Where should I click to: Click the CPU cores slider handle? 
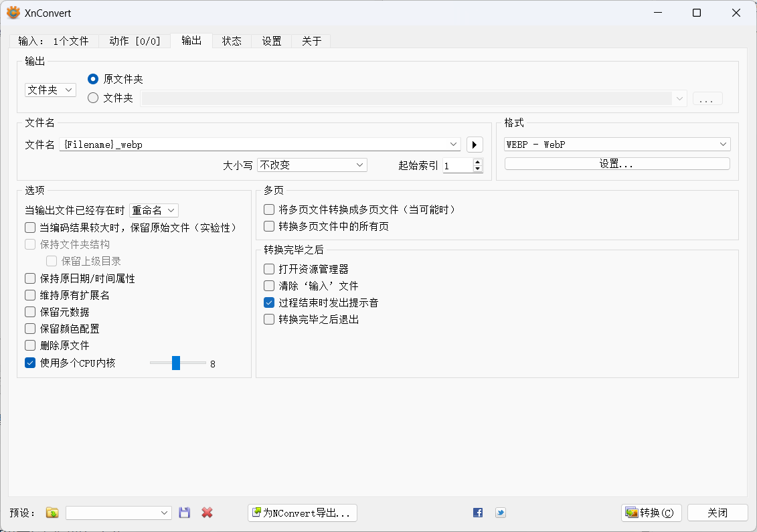click(x=176, y=363)
